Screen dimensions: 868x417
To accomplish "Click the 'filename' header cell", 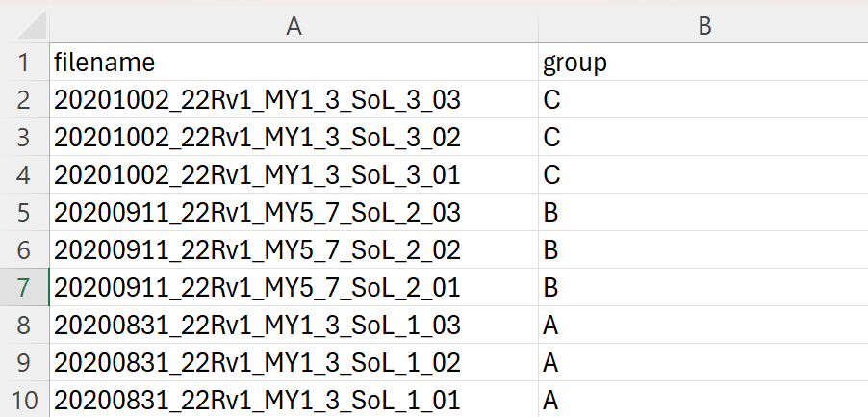I will [x=294, y=63].
